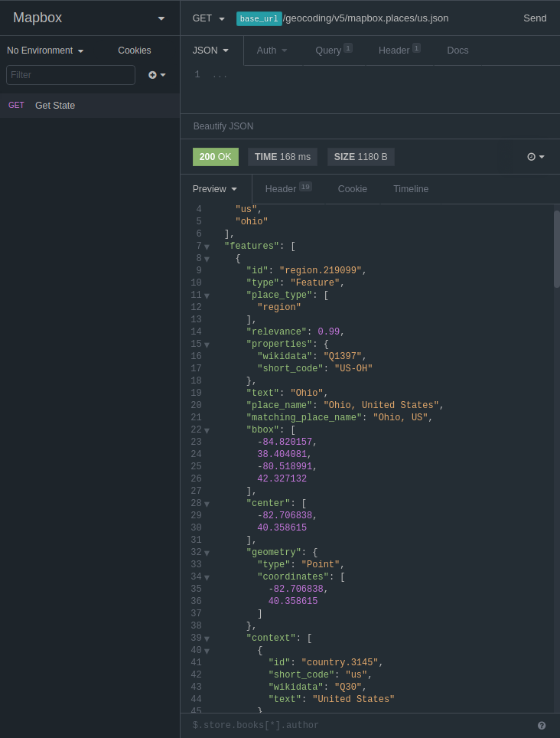The height and width of the screenshot is (738, 560).
Task: Collapse the "properties" object
Action: click(207, 345)
